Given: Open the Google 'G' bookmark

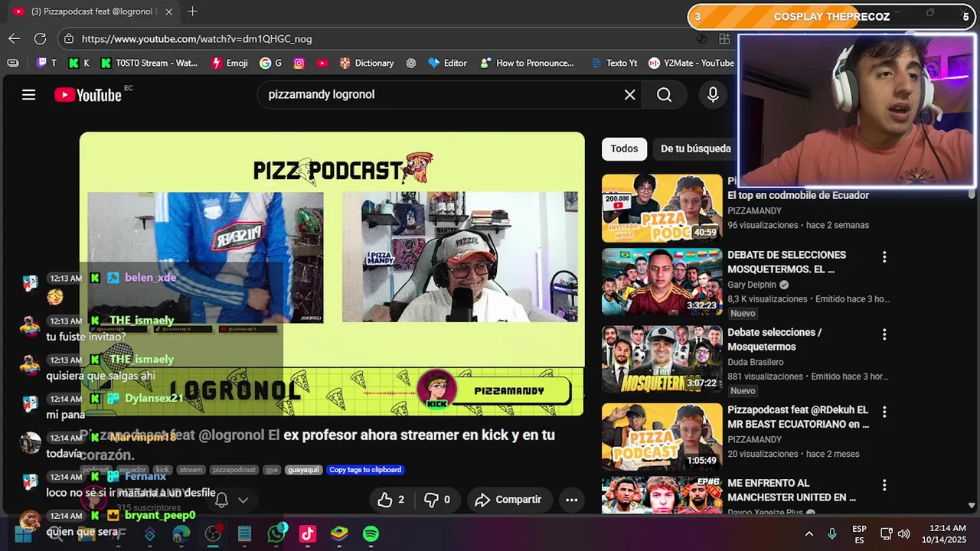Looking at the screenshot, I should pyautogui.click(x=271, y=63).
